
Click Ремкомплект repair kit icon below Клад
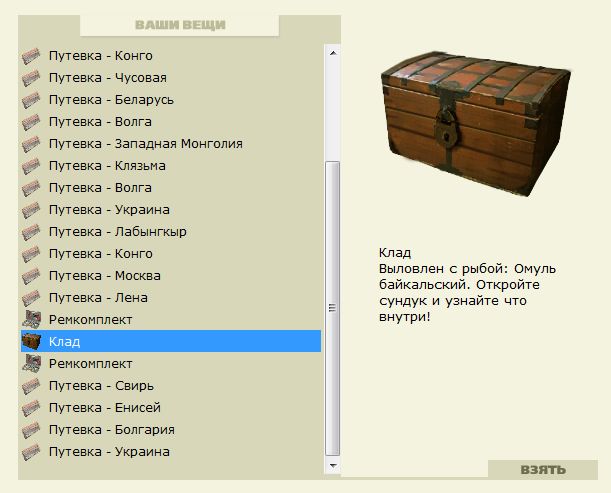[x=32, y=364]
